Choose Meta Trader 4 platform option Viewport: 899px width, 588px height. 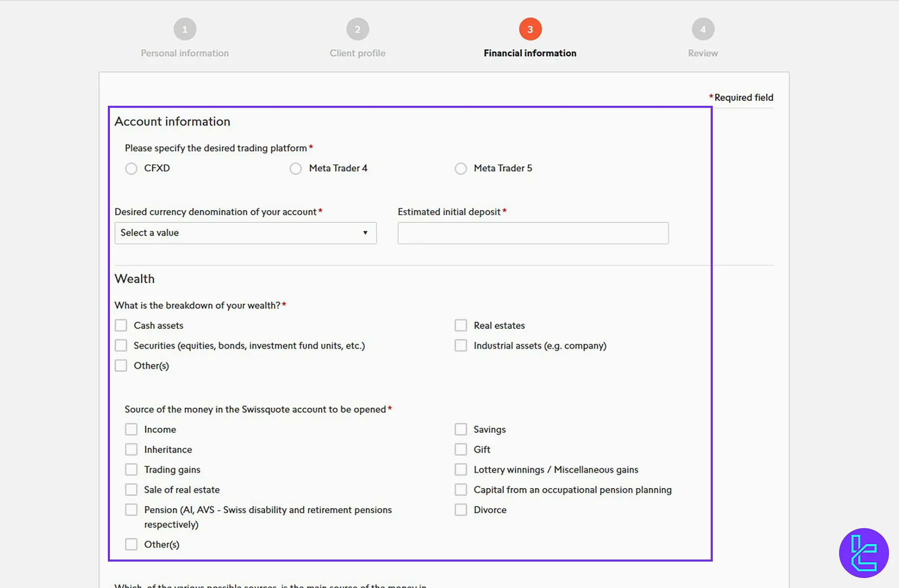[296, 169]
